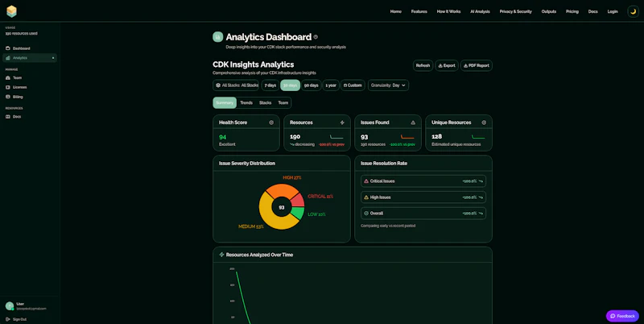Click the Health Score value 94
Viewport: 644px width, 324px height.
223,137
